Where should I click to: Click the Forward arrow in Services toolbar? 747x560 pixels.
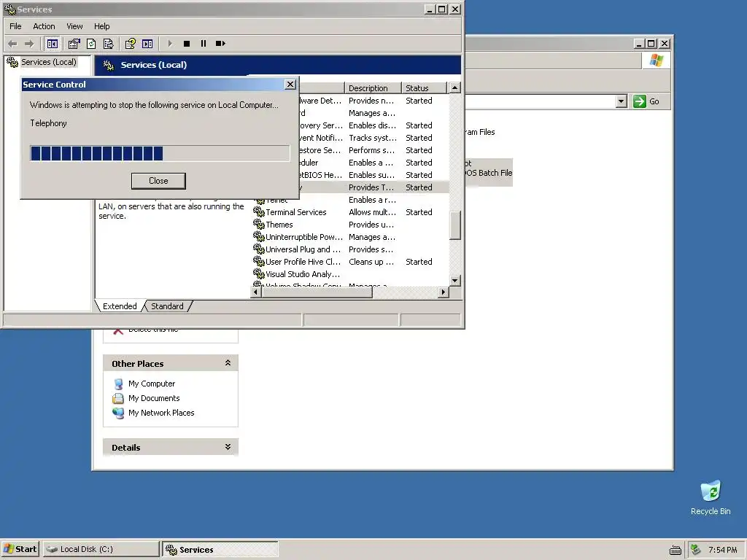pos(29,44)
